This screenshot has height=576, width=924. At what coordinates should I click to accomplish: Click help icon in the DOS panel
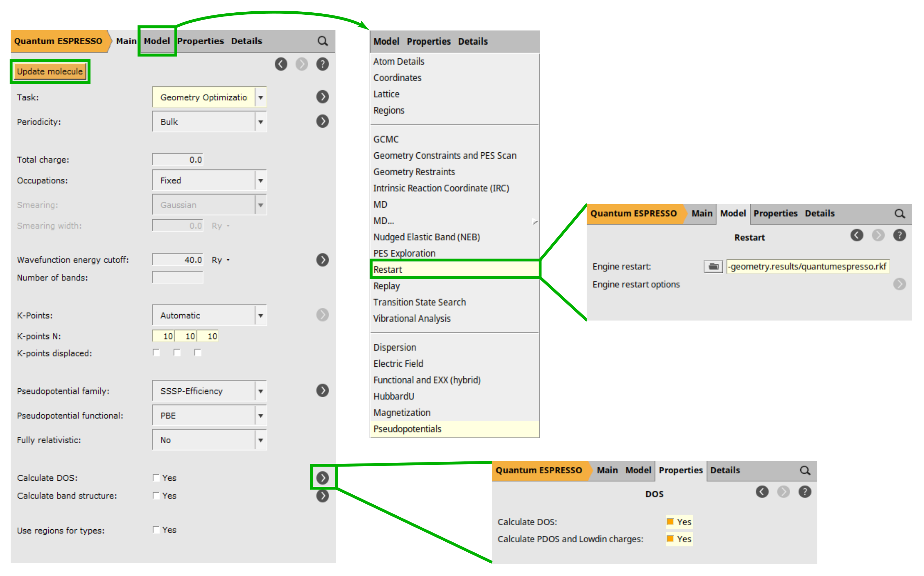coord(805,491)
